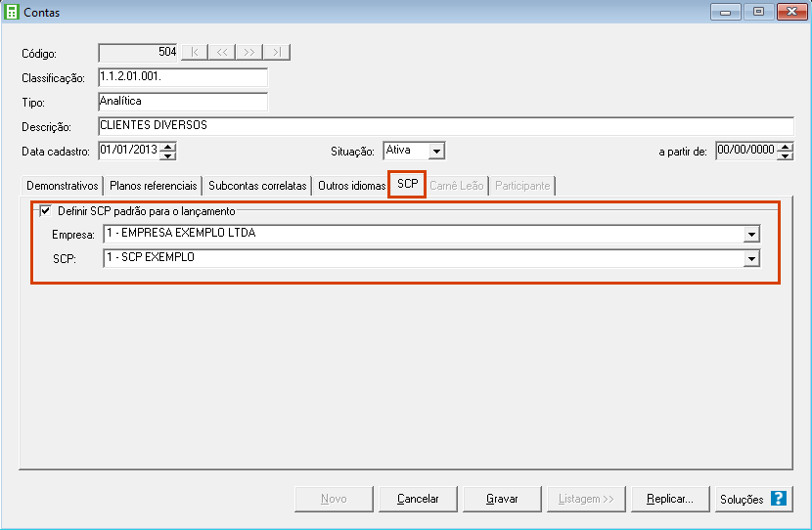Viewport: 812px width, 530px height.
Task: Expand the Empresa dropdown list
Action: coord(751,234)
